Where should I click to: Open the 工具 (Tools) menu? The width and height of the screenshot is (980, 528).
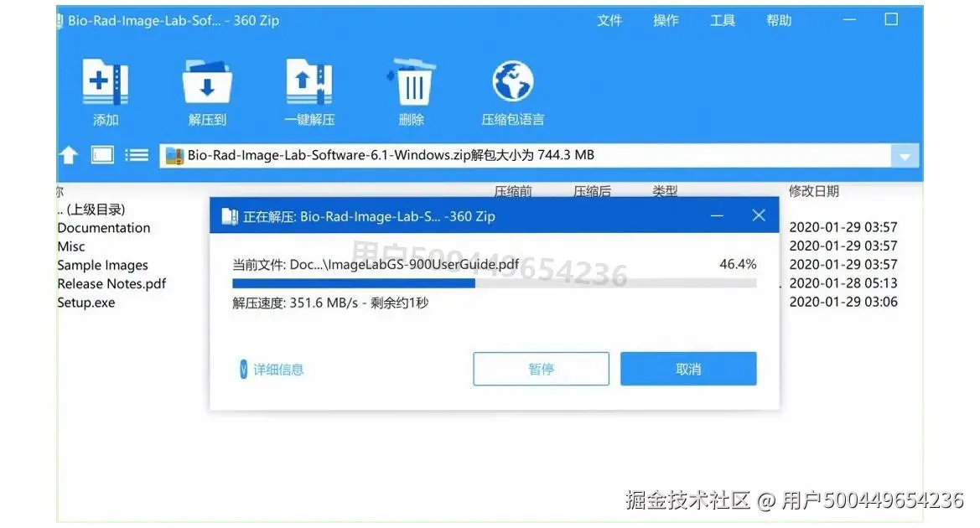click(x=722, y=19)
